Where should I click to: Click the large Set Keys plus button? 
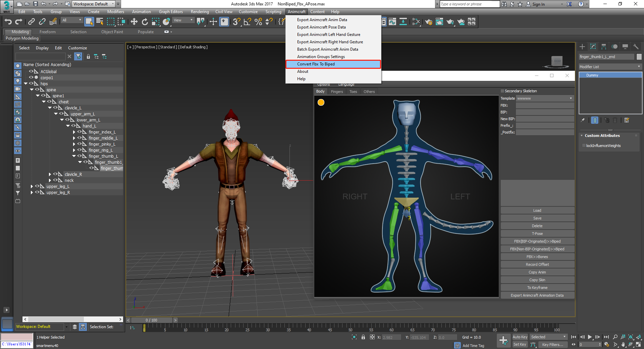click(503, 341)
